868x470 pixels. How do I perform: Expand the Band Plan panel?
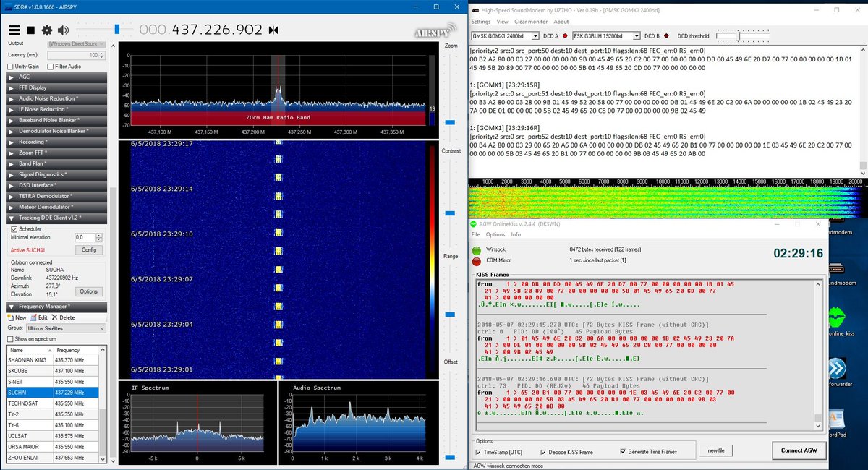click(x=56, y=163)
